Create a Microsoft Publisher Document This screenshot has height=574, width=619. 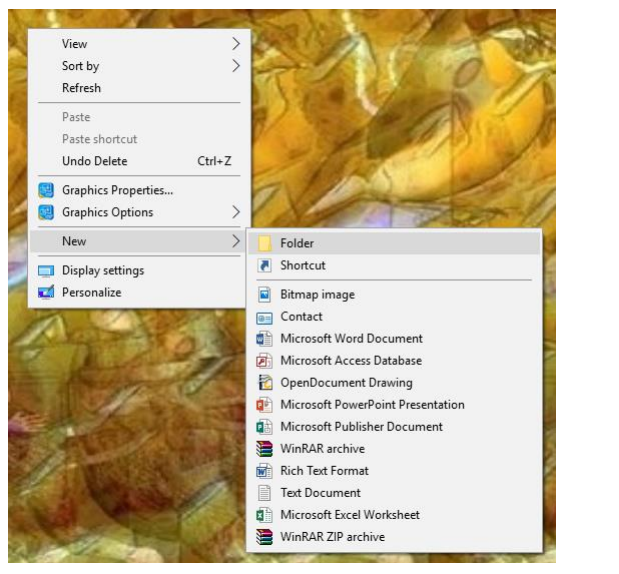coord(394,427)
